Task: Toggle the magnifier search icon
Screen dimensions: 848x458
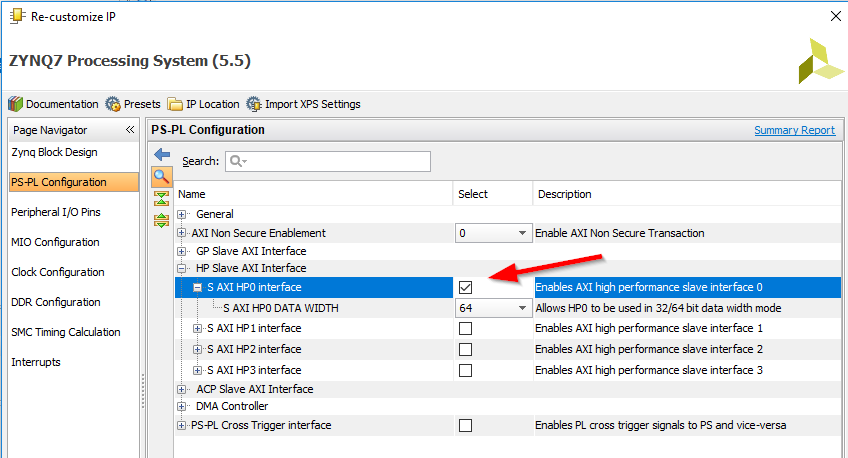Action: (161, 177)
